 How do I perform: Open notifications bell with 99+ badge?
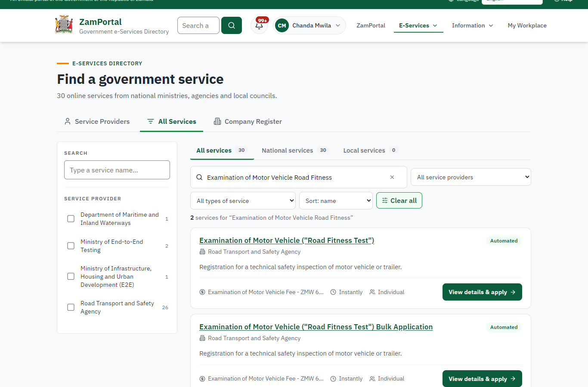pos(259,25)
